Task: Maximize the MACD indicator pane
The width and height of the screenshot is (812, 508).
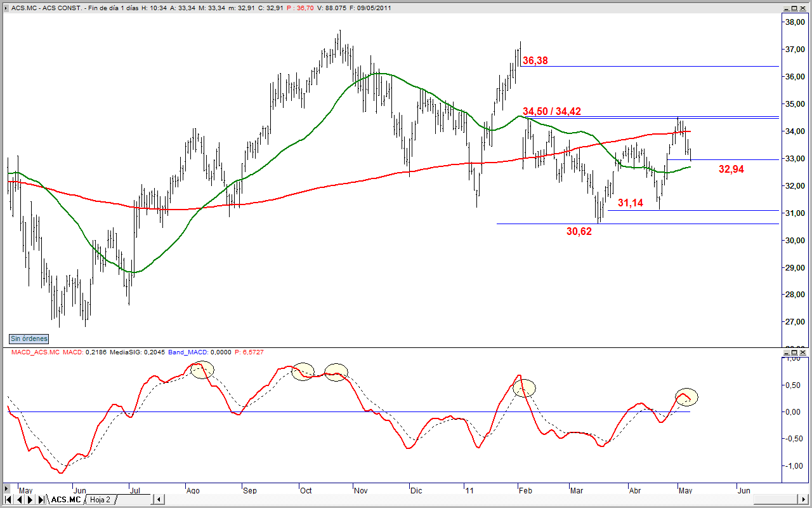Action: click(x=794, y=351)
